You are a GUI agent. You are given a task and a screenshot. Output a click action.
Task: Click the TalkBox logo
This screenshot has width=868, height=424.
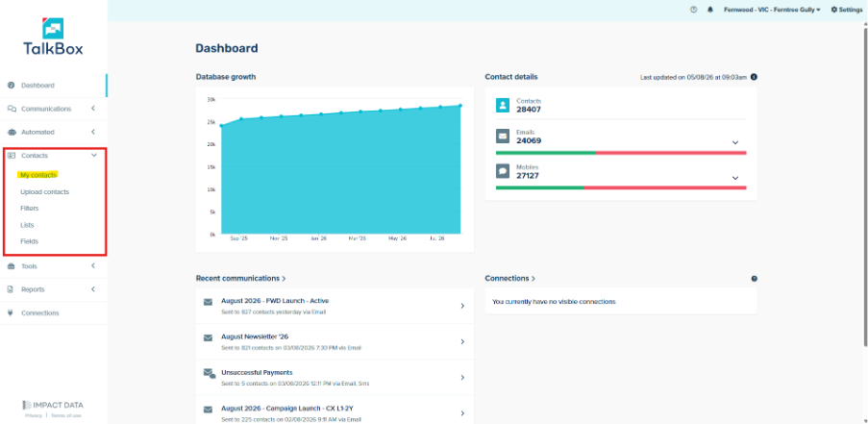(53, 36)
